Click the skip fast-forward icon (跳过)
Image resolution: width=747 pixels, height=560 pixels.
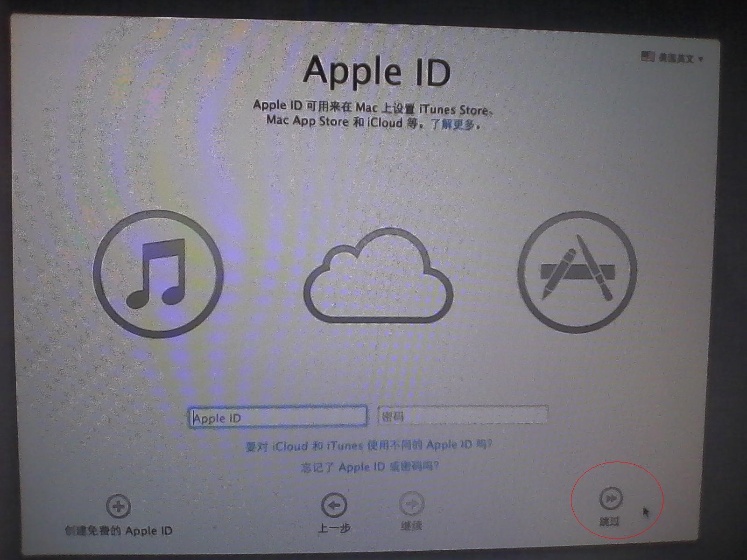(611, 498)
